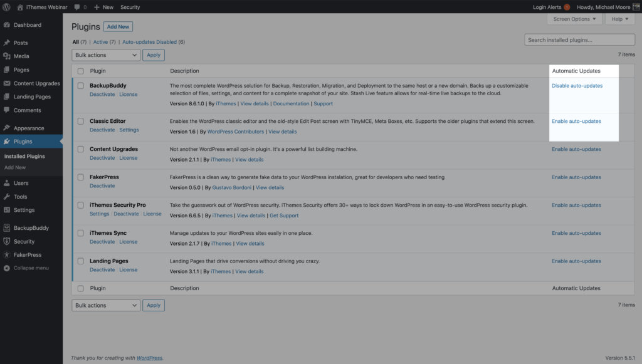Click the WordPress logo icon in admin bar

pos(6,7)
